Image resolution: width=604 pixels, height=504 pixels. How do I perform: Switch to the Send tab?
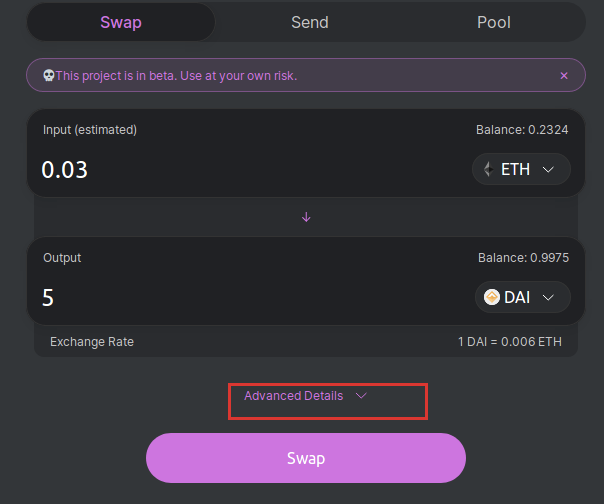(310, 22)
